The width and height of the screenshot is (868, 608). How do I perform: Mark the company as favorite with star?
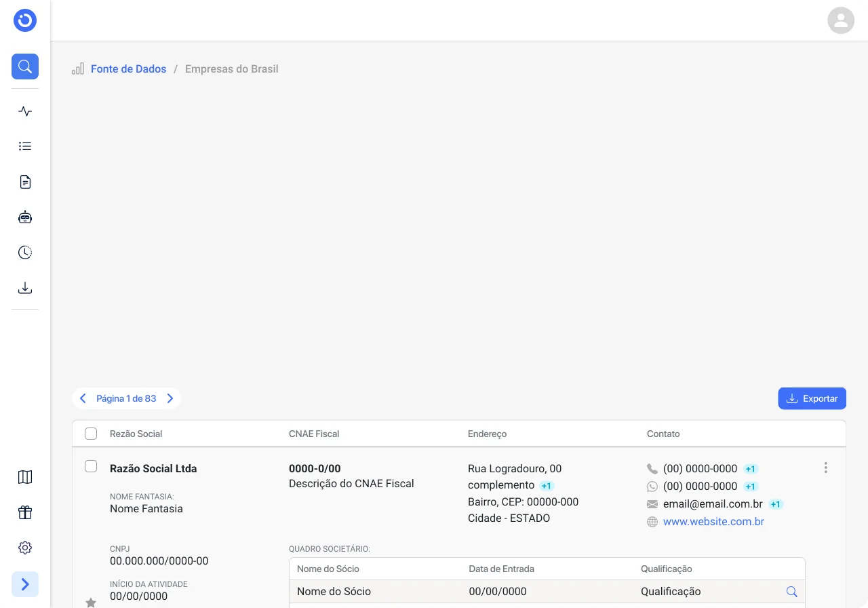click(x=91, y=602)
